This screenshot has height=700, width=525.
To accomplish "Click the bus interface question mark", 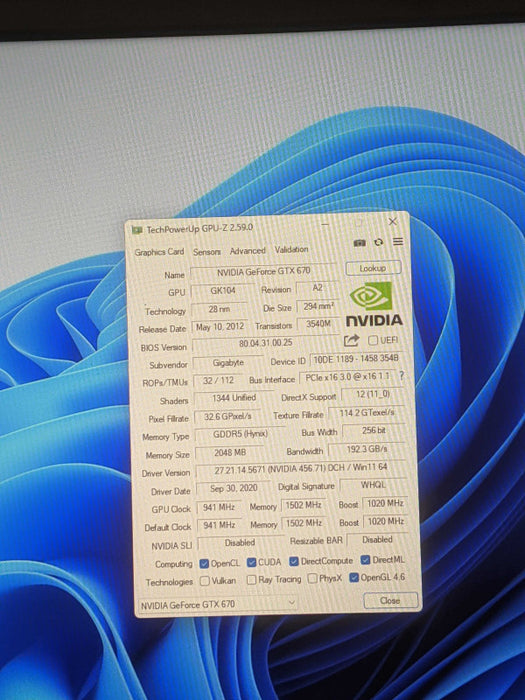I will pos(401,376).
